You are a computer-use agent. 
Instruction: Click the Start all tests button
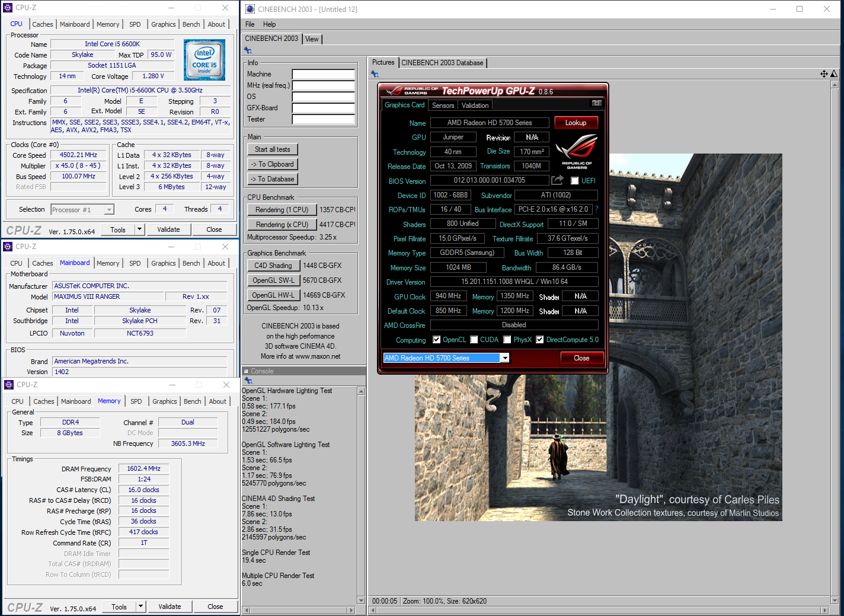(x=273, y=149)
